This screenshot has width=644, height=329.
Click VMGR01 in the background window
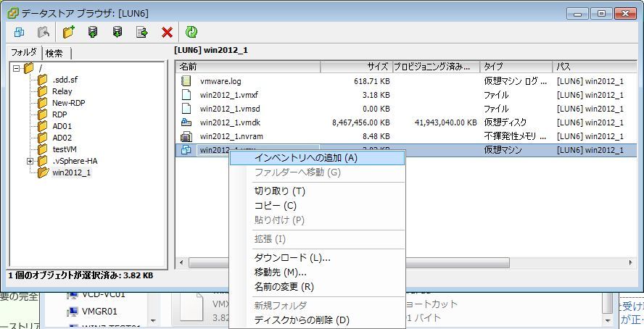pos(99,312)
